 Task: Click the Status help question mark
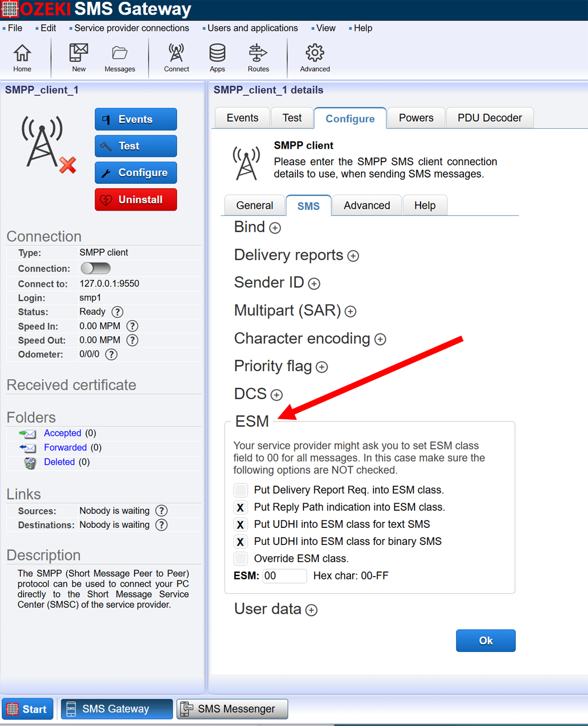118,312
